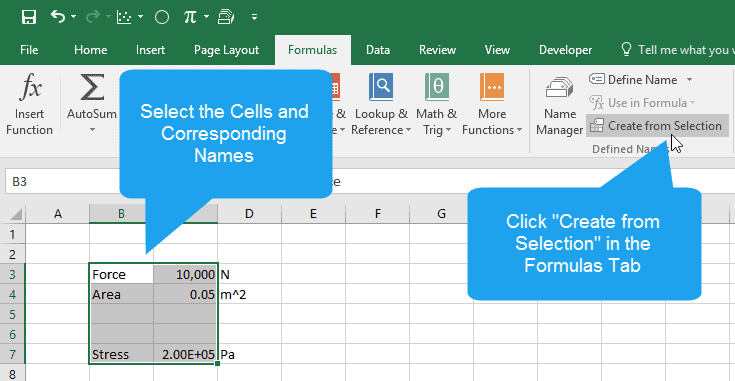Switch to the Data tab
The width and height of the screenshot is (735, 381).
click(x=378, y=50)
